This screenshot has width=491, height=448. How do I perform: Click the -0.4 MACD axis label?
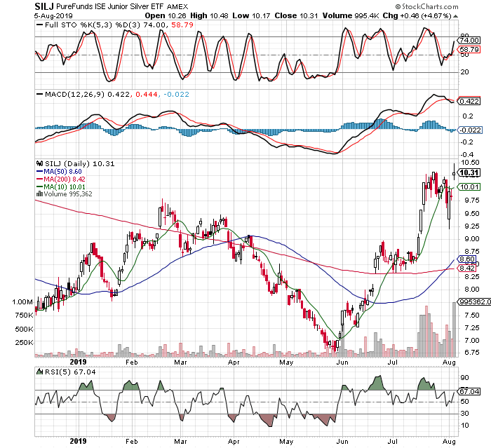click(x=466, y=155)
